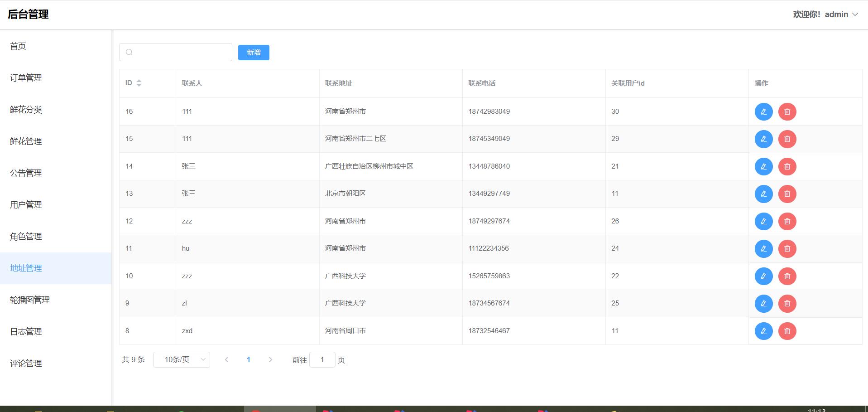Open the admin user dropdown
The height and width of the screenshot is (412, 868).
[x=825, y=15]
